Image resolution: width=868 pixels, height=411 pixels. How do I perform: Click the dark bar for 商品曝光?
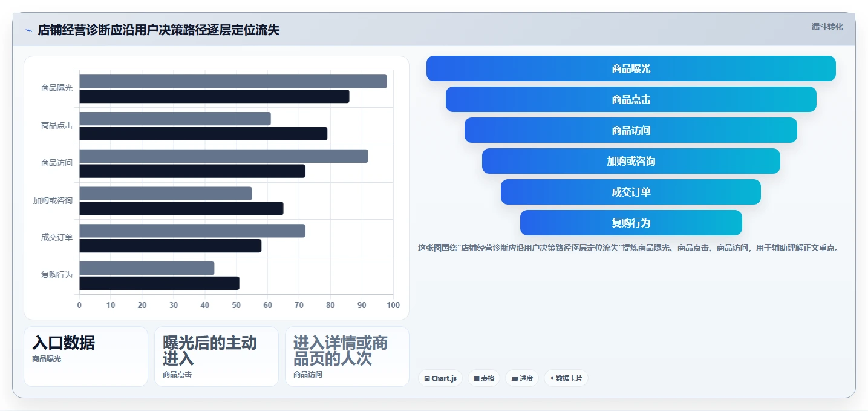tap(214, 96)
